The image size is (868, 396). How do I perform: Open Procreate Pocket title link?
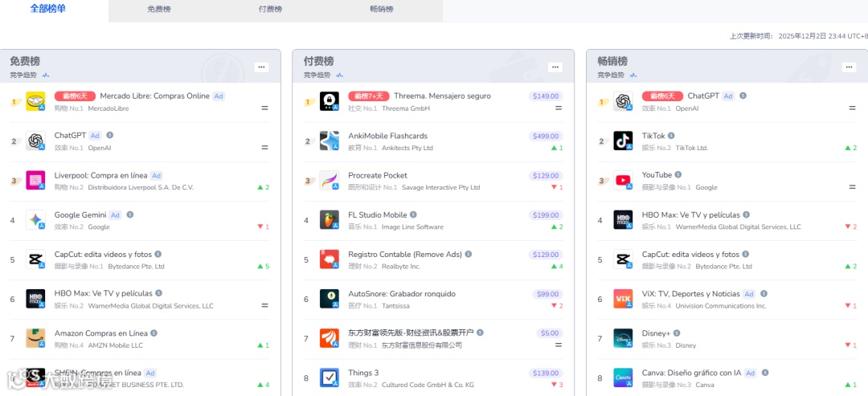click(x=378, y=175)
